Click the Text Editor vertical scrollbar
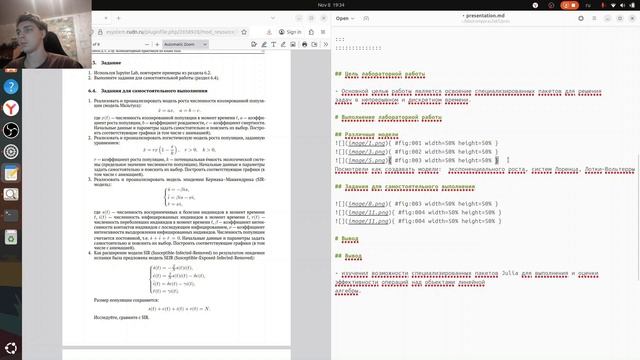Image resolution: width=640 pixels, height=360 pixels. pyautogui.click(x=638, y=217)
